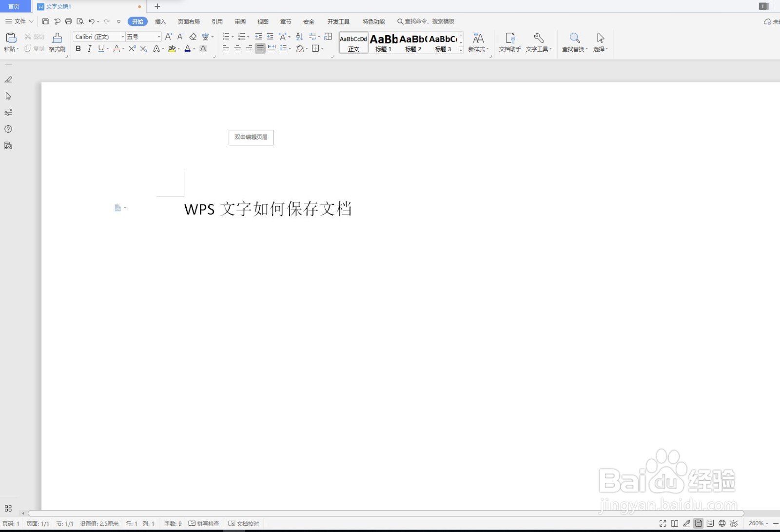This screenshot has width=780, height=532.
Task: Expand the 文件 menu chevron
Action: click(31, 21)
